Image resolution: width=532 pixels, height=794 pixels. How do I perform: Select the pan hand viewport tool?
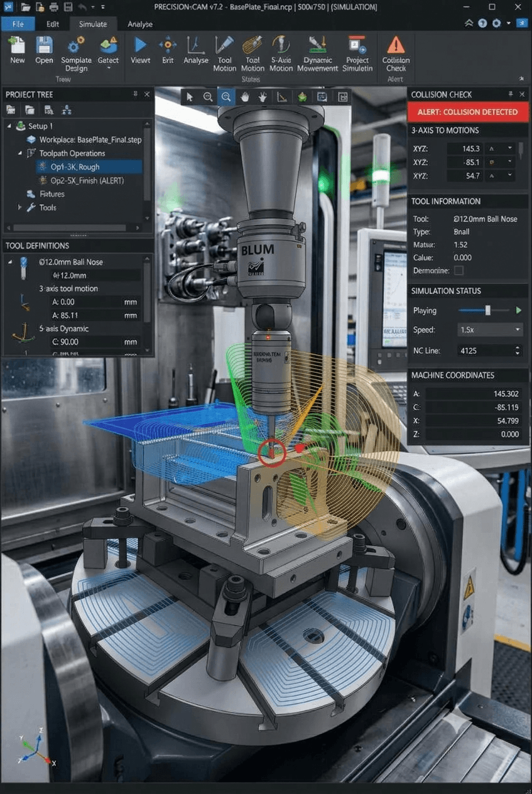pos(245,97)
